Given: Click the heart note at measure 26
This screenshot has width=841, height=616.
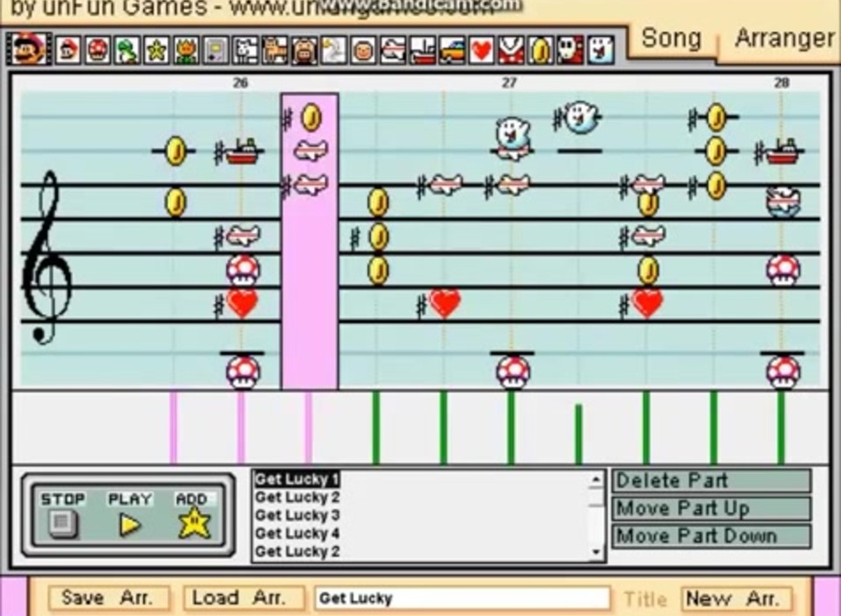Looking at the screenshot, I should tap(243, 304).
